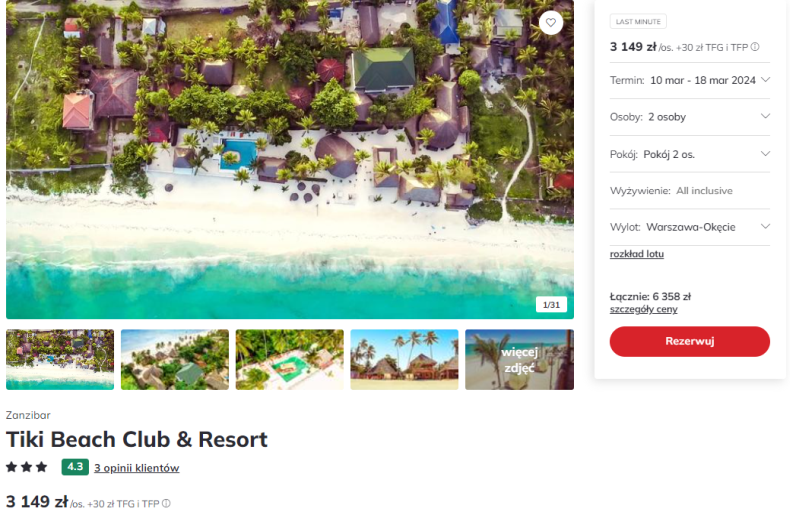This screenshot has height=518, width=790.
Task: Expand the Pokój 2 os. dropdown
Action: tap(690, 154)
